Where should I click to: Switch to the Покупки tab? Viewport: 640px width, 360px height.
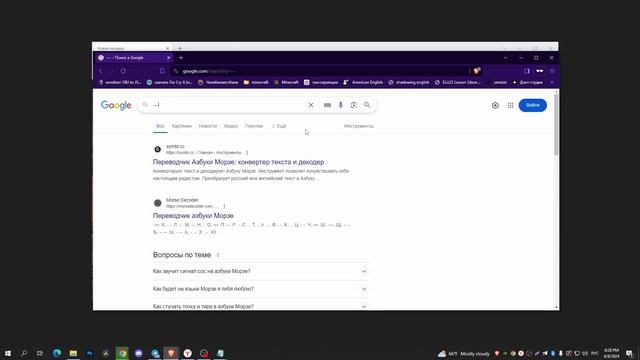click(x=254, y=126)
